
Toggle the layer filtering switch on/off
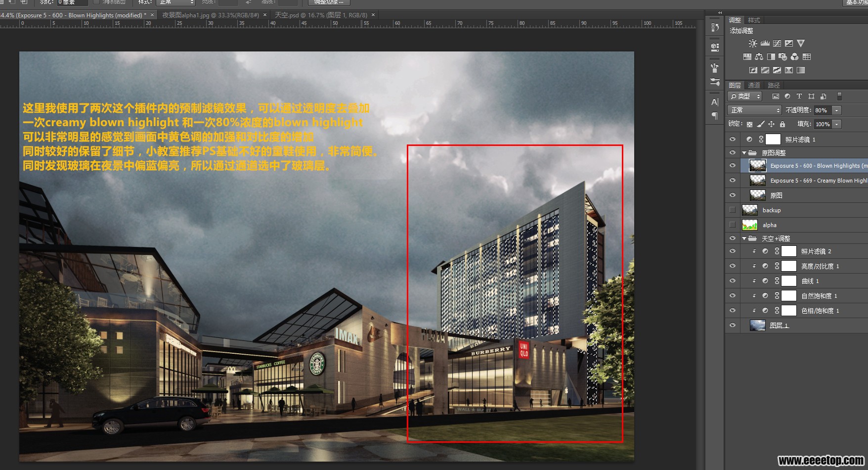[x=839, y=96]
